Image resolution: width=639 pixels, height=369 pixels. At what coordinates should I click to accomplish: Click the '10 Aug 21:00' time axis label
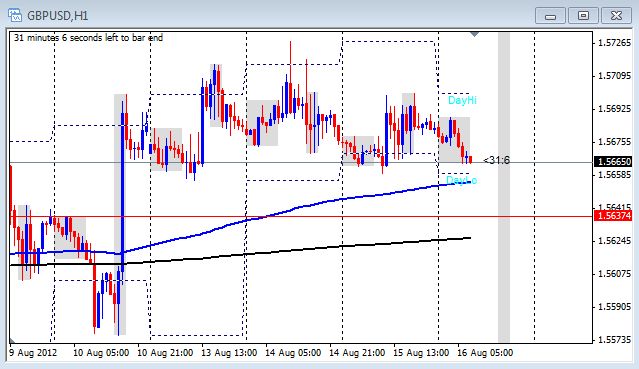[165, 353]
